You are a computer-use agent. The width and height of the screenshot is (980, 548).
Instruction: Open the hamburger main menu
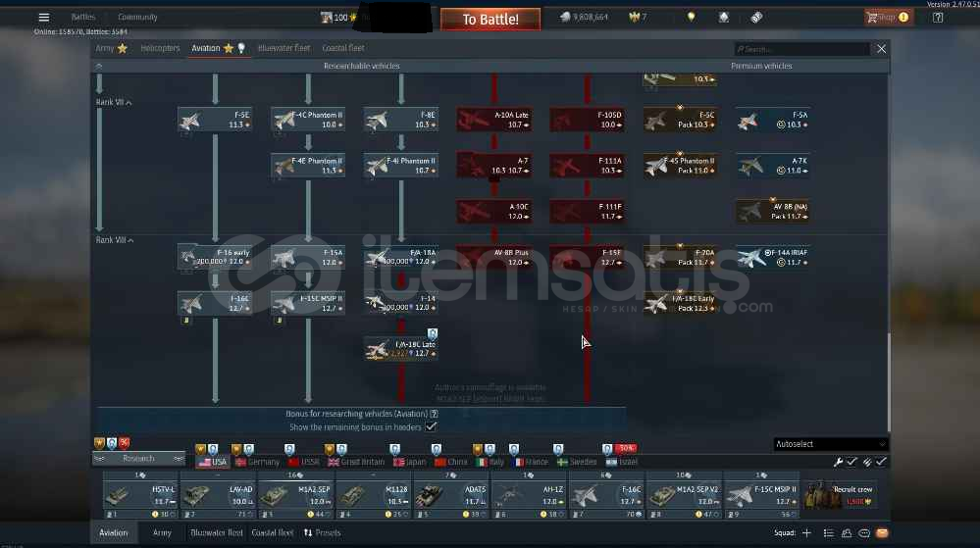pos(44,18)
